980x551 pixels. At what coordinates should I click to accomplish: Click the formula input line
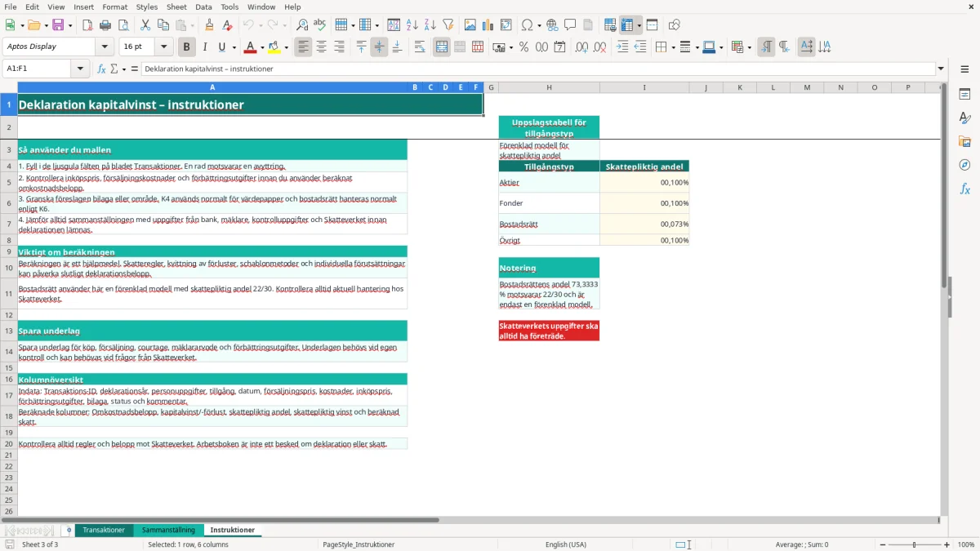(x=537, y=69)
